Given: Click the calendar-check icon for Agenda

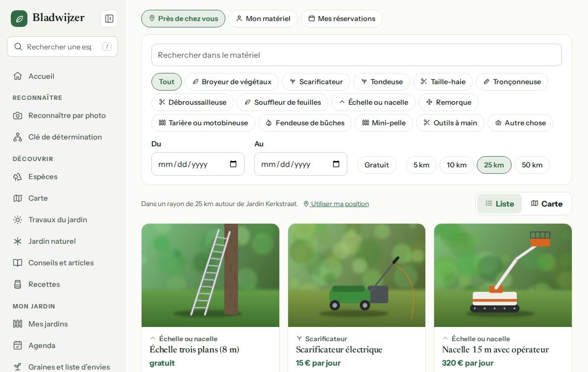Looking at the screenshot, I should pyautogui.click(x=18, y=346).
